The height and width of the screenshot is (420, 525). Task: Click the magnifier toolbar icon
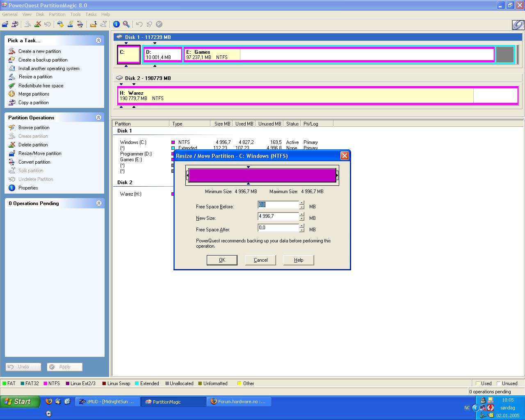(x=126, y=24)
